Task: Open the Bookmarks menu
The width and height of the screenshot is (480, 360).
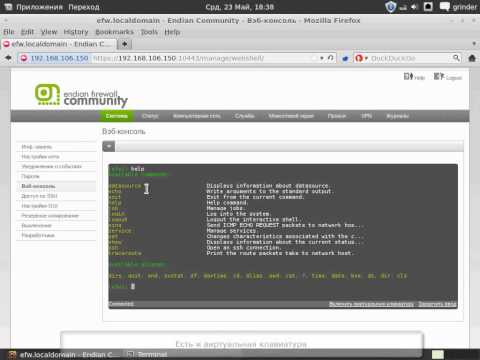Action: (114, 32)
